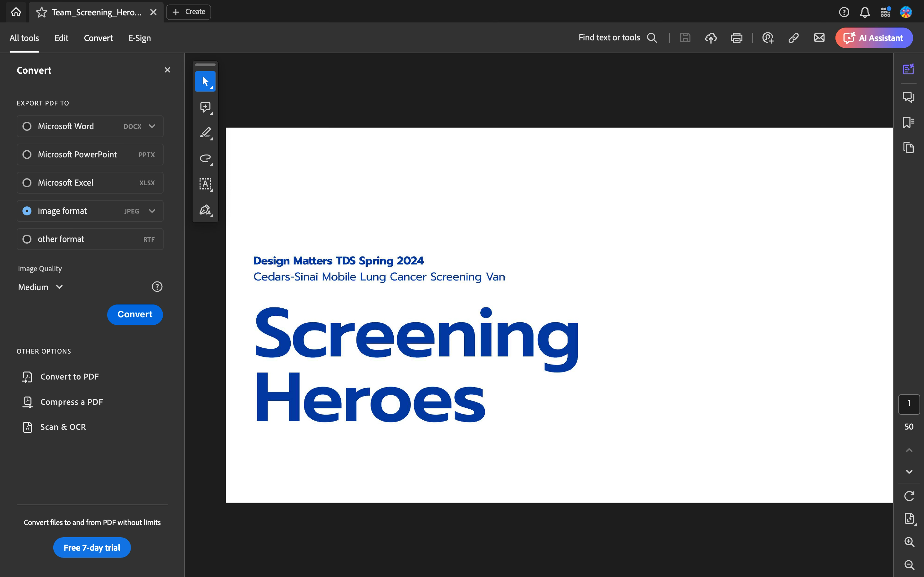The width and height of the screenshot is (924, 577).
Task: Select the freehand draw loop tool
Action: [x=205, y=158]
